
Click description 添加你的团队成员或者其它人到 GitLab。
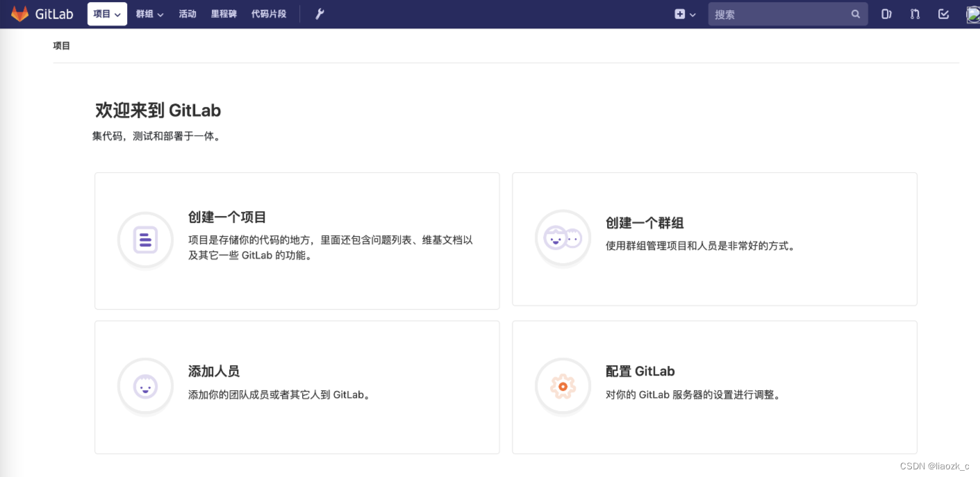click(281, 394)
